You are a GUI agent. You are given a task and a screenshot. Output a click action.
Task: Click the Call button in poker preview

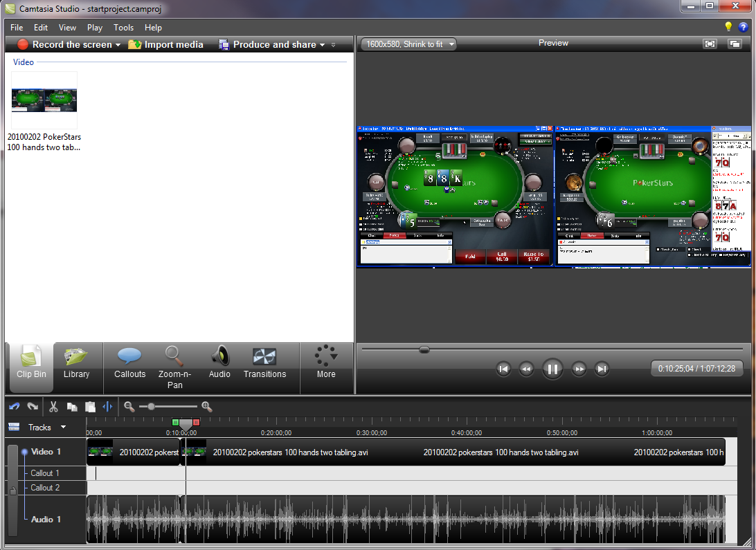[x=501, y=257]
